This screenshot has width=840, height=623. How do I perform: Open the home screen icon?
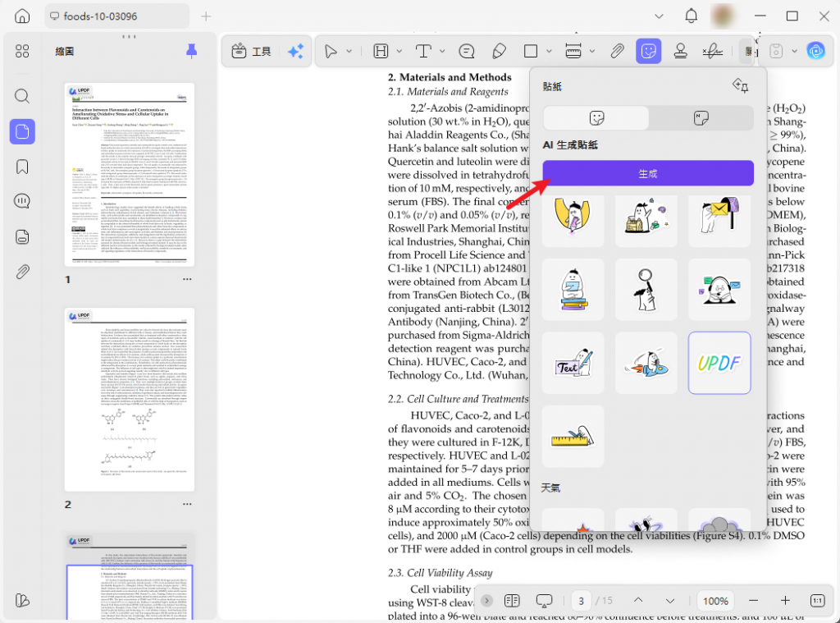(x=22, y=16)
